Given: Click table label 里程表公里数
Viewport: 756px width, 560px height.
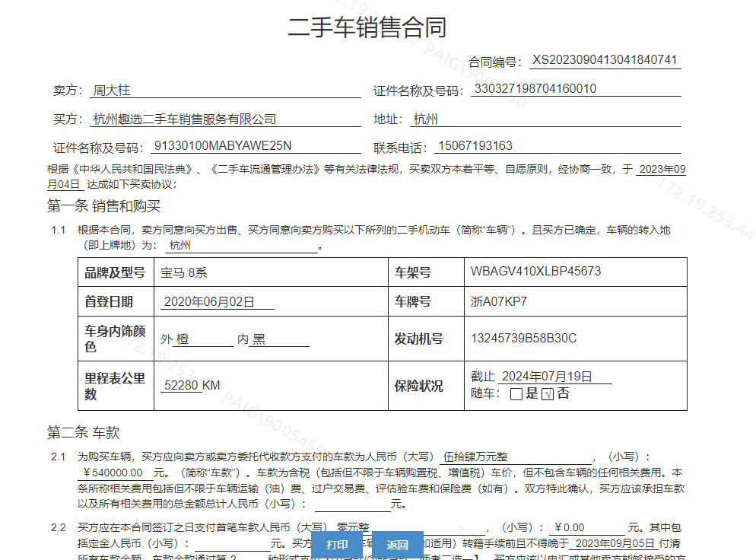Looking at the screenshot, I should coord(115,386).
